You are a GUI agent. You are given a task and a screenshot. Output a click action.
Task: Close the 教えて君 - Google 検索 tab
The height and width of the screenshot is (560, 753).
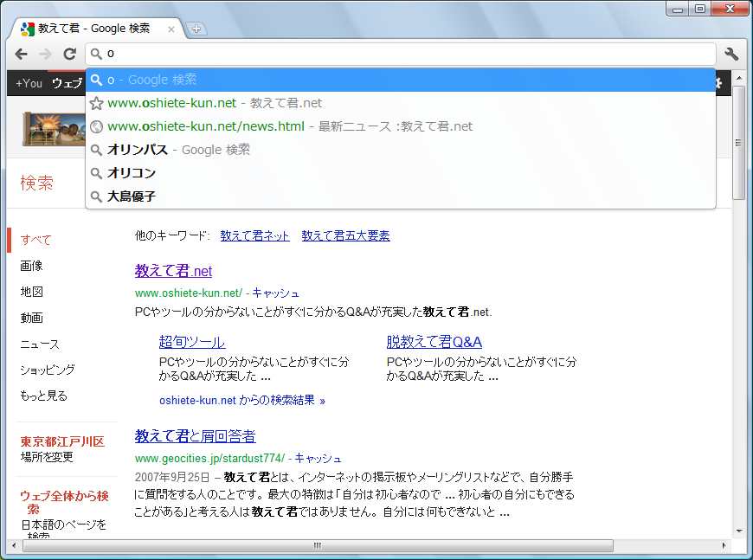(x=171, y=29)
